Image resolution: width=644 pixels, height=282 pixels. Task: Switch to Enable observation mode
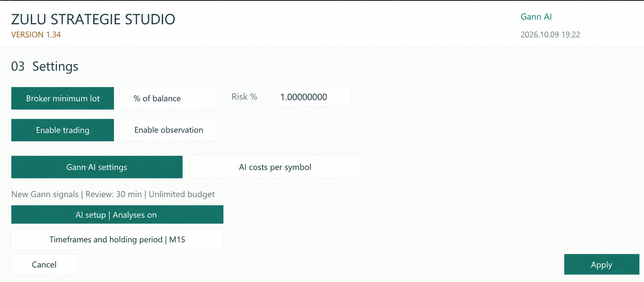(x=168, y=130)
